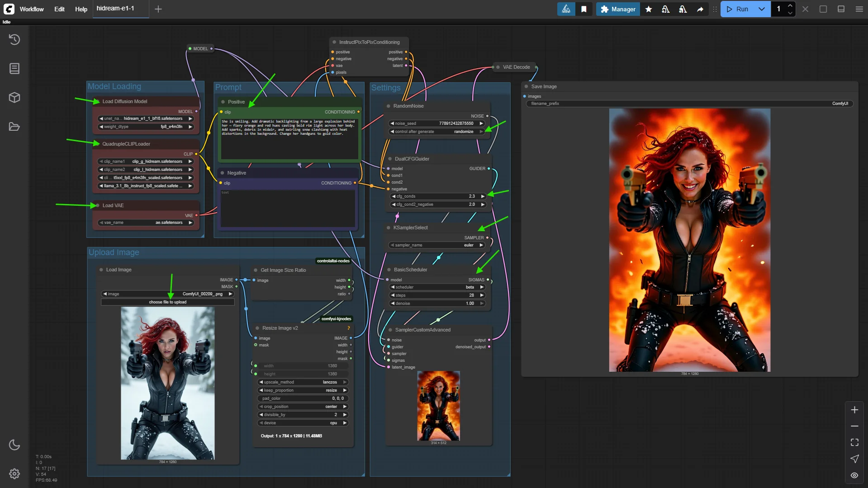Click the bookmark icon in top toolbar
Screen dimensions: 868x488
click(x=584, y=9)
